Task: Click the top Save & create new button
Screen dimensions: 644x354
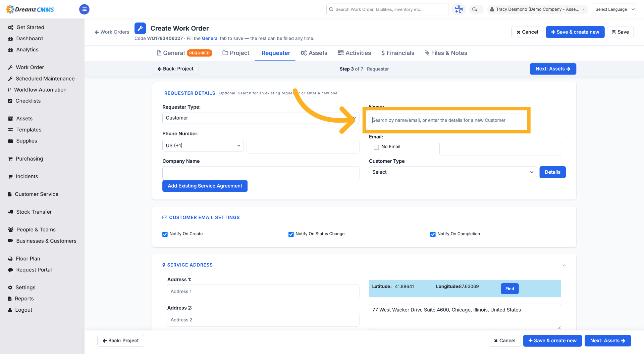Action: [575, 32]
